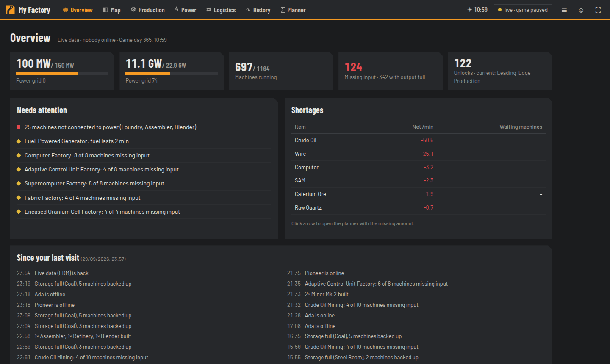This screenshot has width=610, height=364.
Task: Open Caterium Ore shortage row
Action: (x=419, y=194)
